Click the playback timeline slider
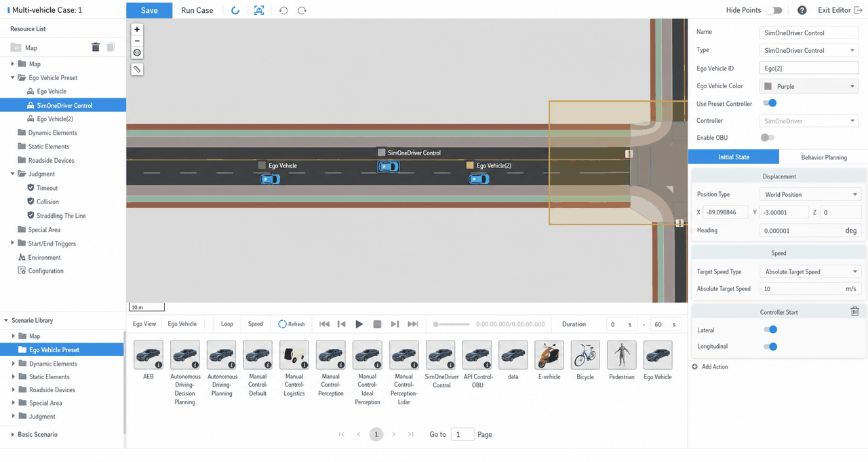This screenshot has height=462, width=868. (452, 324)
